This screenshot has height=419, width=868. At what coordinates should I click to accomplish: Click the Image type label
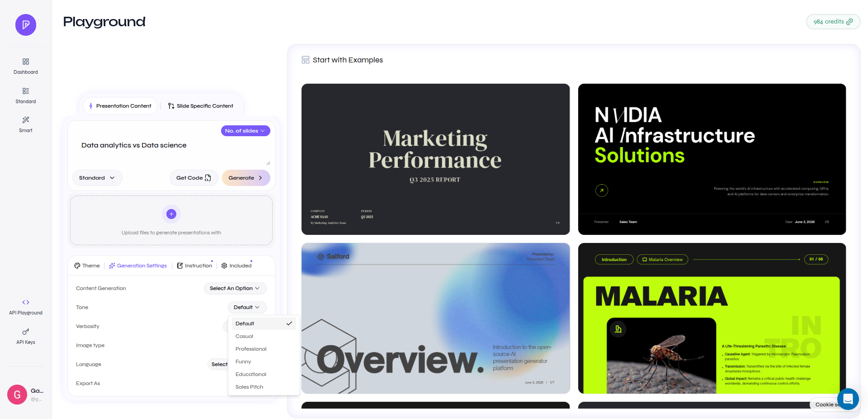pyautogui.click(x=90, y=345)
